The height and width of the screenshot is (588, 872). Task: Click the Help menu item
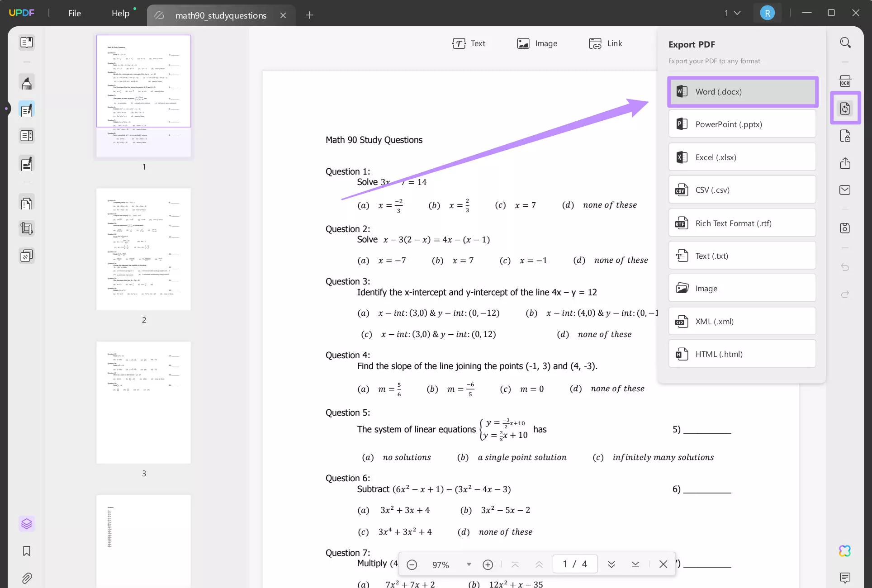click(x=121, y=13)
